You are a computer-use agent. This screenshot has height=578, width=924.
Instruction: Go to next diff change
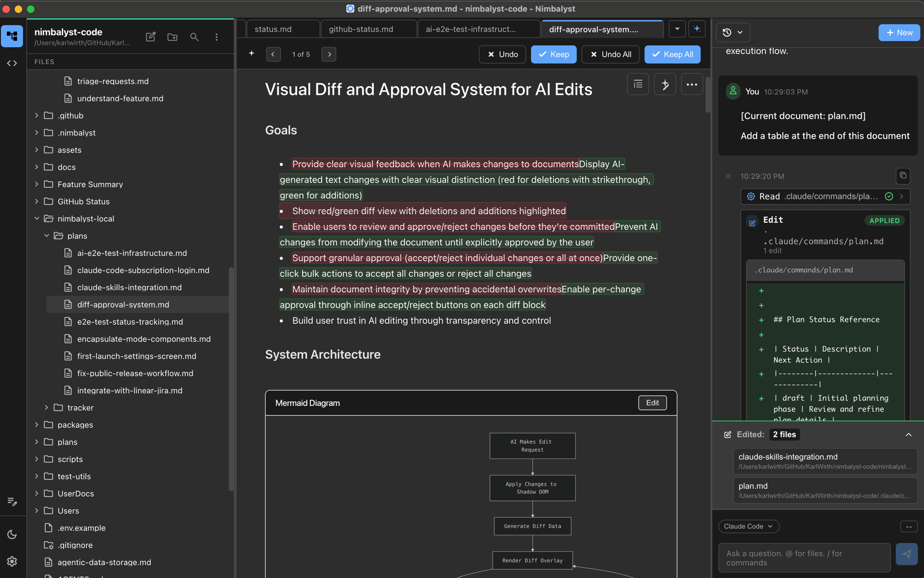[x=329, y=54]
